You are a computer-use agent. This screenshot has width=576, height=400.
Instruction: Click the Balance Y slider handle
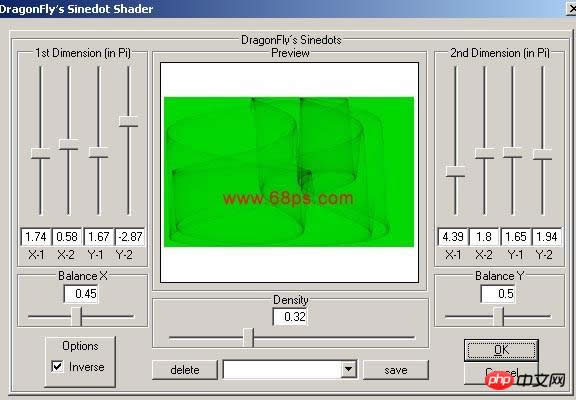pyautogui.click(x=498, y=316)
